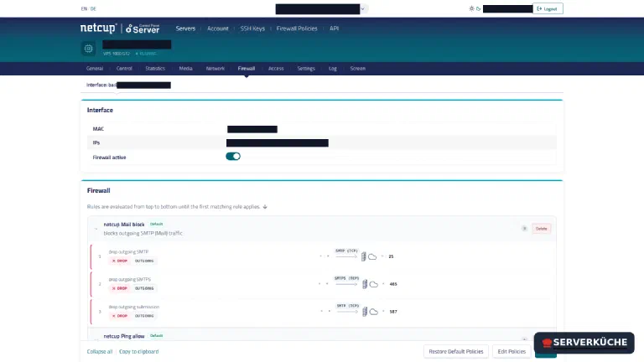Switch to the Control tab

pos(124,69)
